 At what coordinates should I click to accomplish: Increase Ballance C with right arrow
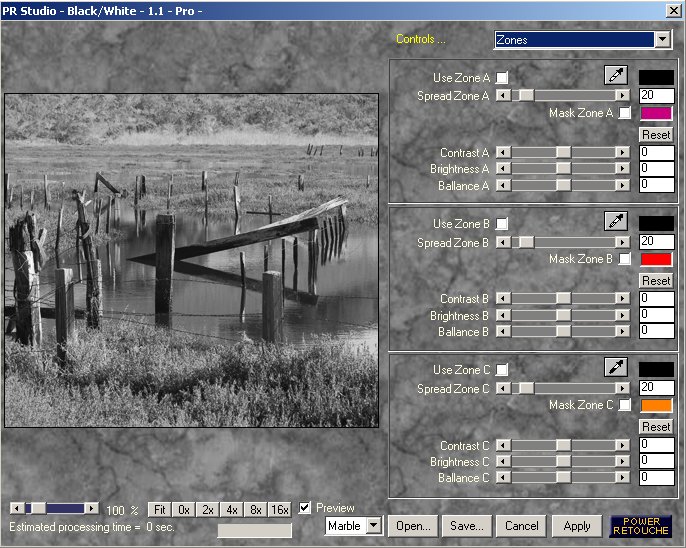coord(622,478)
